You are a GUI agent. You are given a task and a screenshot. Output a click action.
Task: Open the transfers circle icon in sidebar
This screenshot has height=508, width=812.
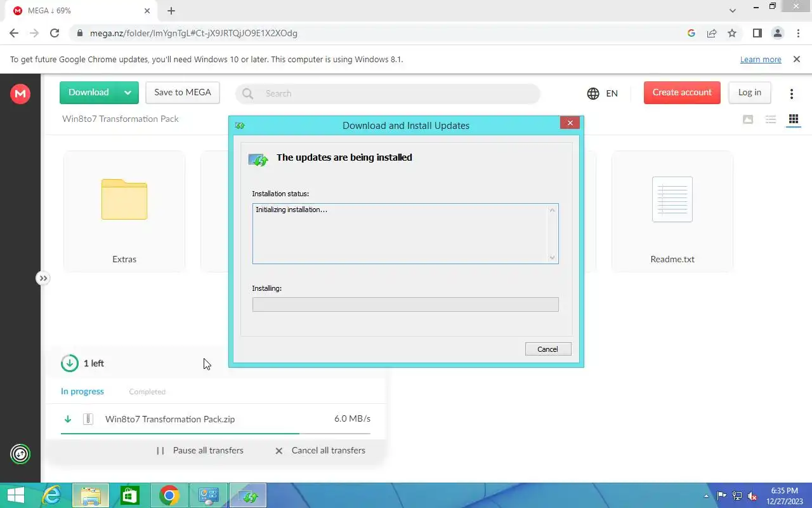[20, 454]
